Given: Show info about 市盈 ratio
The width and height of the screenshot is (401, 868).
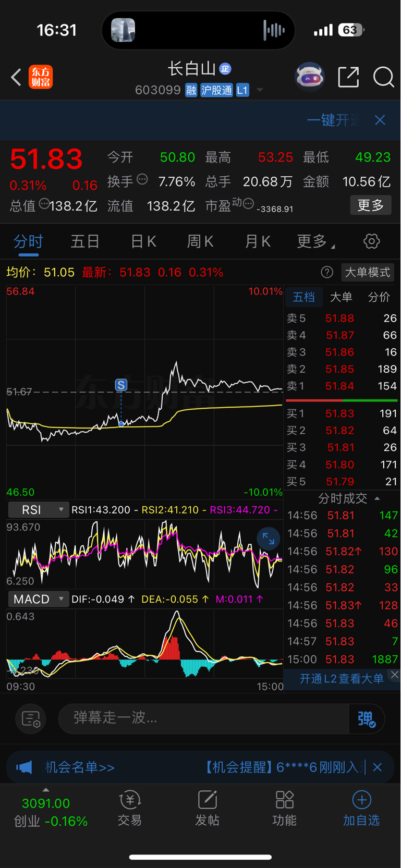Looking at the screenshot, I should tap(248, 203).
